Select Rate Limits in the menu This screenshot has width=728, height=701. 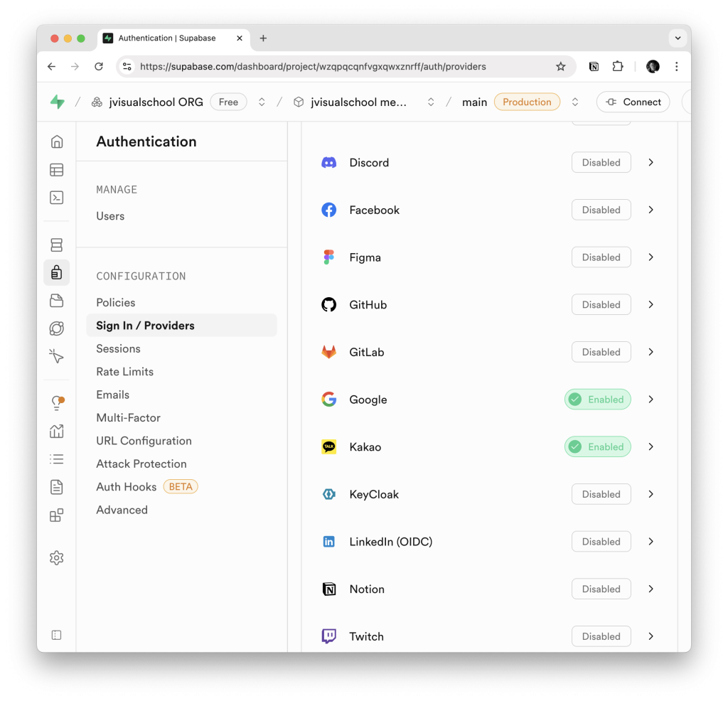125,371
